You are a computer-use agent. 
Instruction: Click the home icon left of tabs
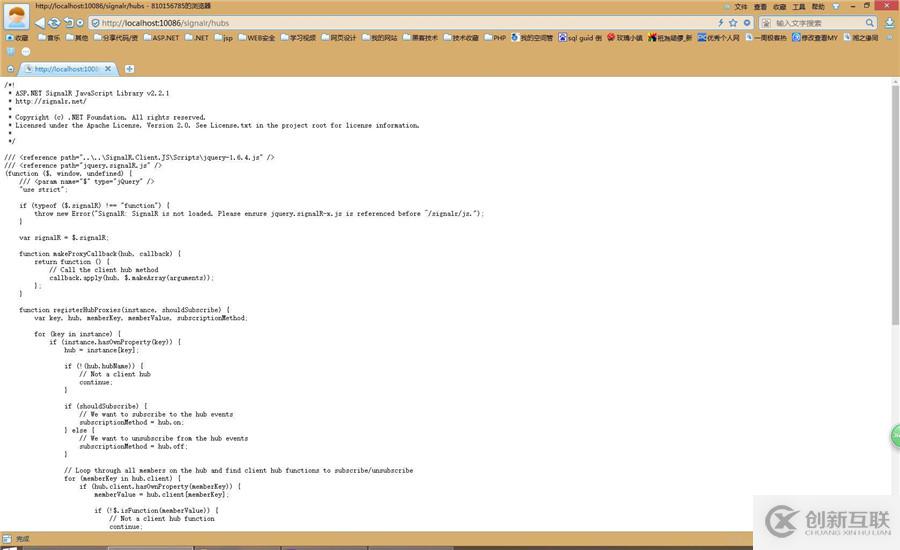point(10,69)
